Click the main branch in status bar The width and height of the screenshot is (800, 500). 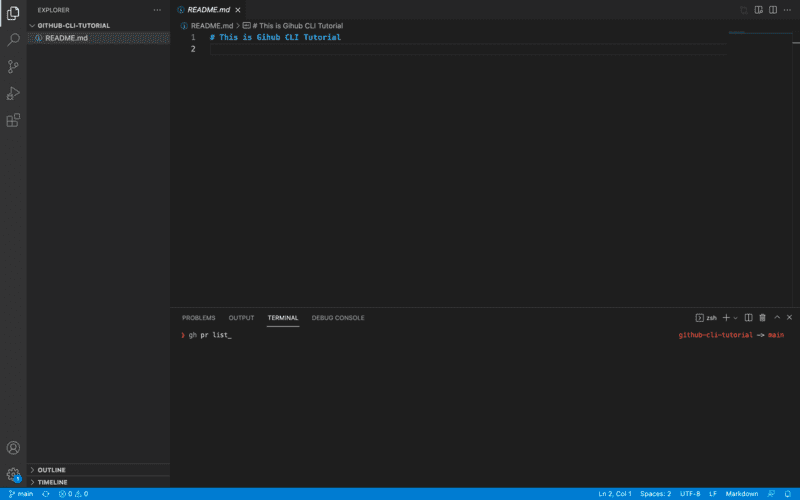[21, 494]
